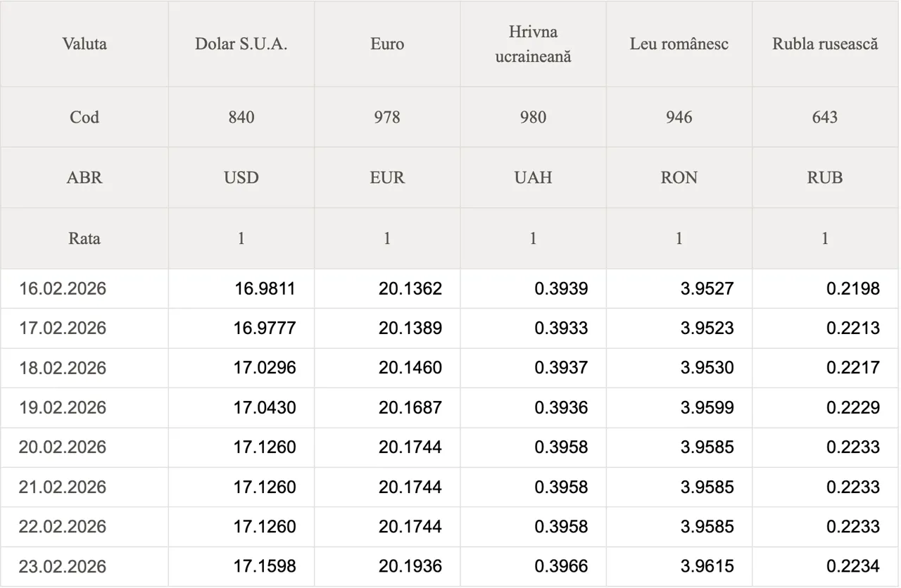This screenshot has height=588, width=901.
Task: Select the Euro column header
Action: point(387,44)
